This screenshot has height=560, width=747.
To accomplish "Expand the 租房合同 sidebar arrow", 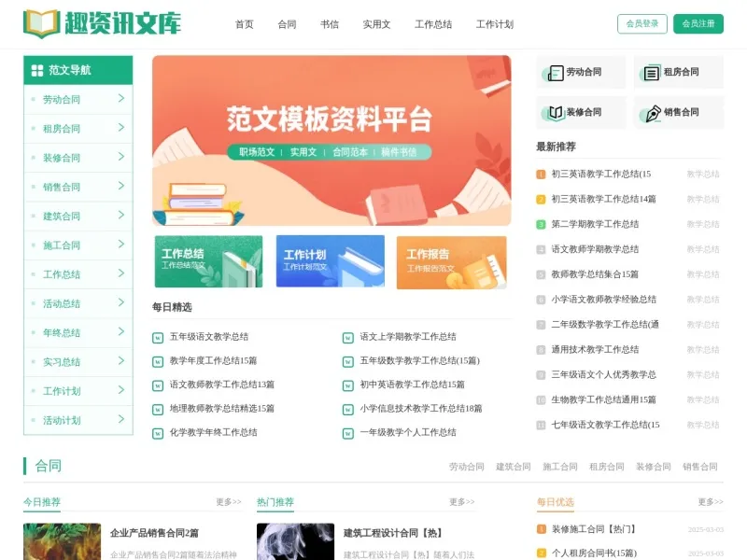I will coord(121,127).
